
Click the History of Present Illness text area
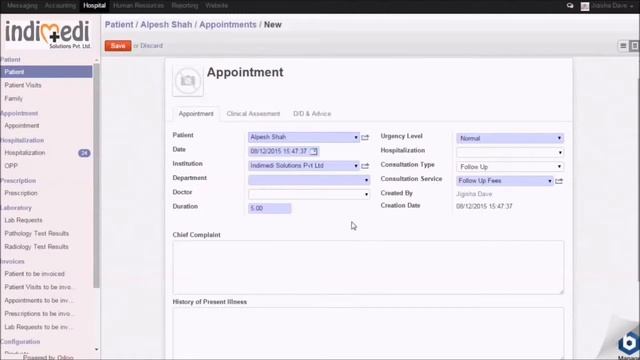[x=368, y=333]
